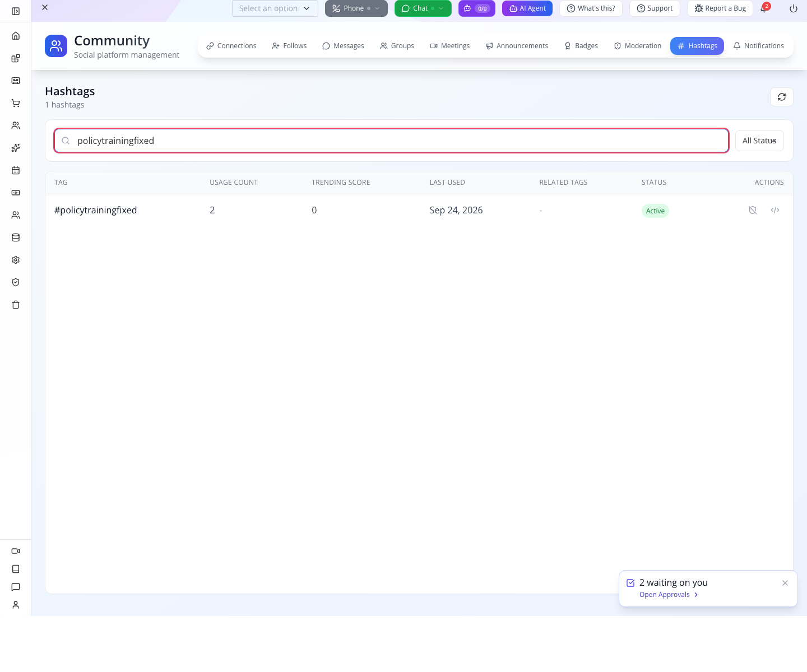Image resolution: width=807 pixels, height=672 pixels.
Task: Go to the Badges tab
Action: (581, 46)
